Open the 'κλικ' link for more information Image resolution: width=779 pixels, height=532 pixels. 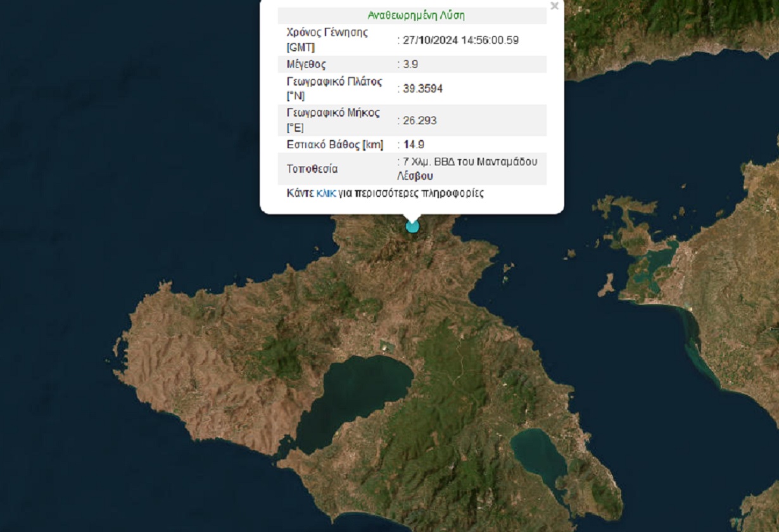click(x=326, y=193)
